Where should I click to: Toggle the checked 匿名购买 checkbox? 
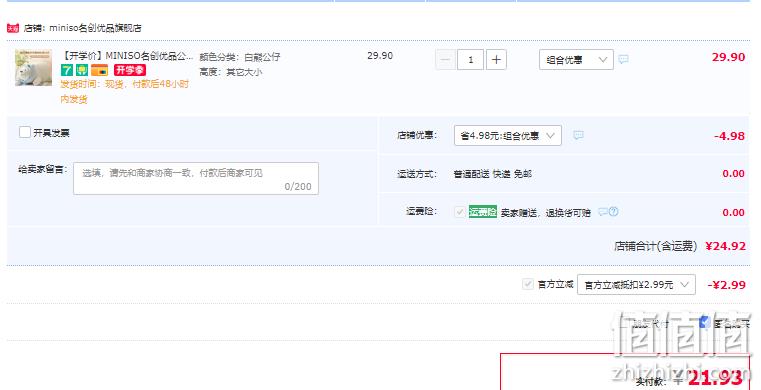(705, 323)
